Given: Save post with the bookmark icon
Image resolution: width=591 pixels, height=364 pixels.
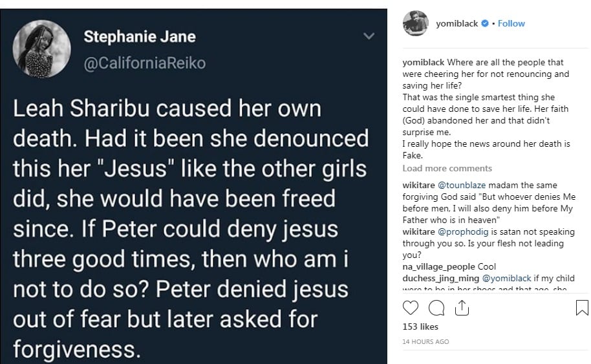Looking at the screenshot, I should [581, 307].
